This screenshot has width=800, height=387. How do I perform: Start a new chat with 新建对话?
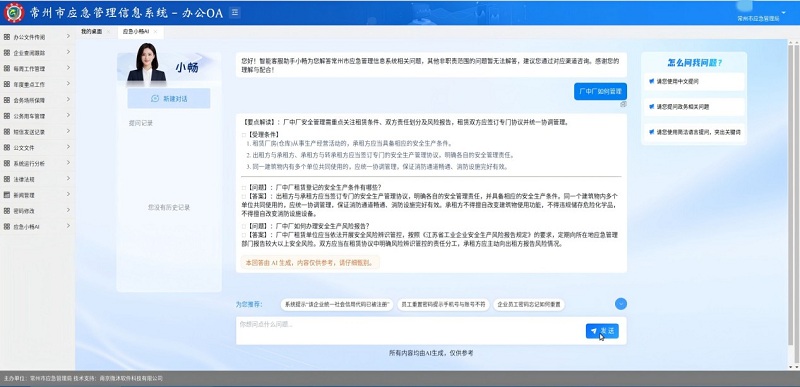pyautogui.click(x=169, y=98)
